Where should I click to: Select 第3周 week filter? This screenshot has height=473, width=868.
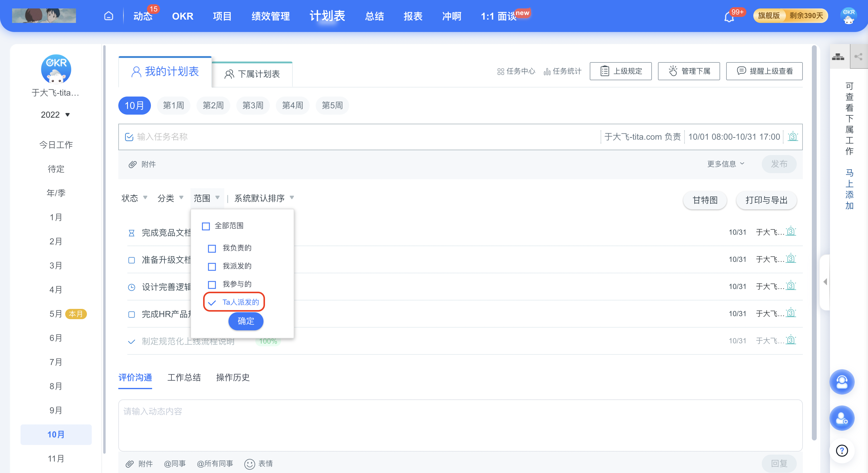[x=253, y=106]
